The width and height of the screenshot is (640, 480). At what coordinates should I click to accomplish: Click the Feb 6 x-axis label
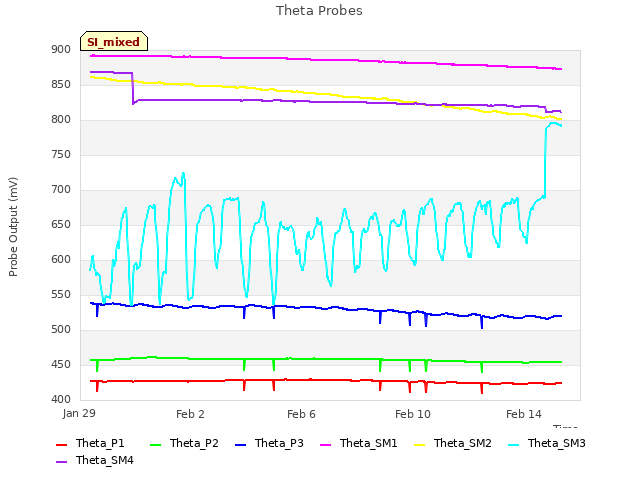[x=301, y=414]
